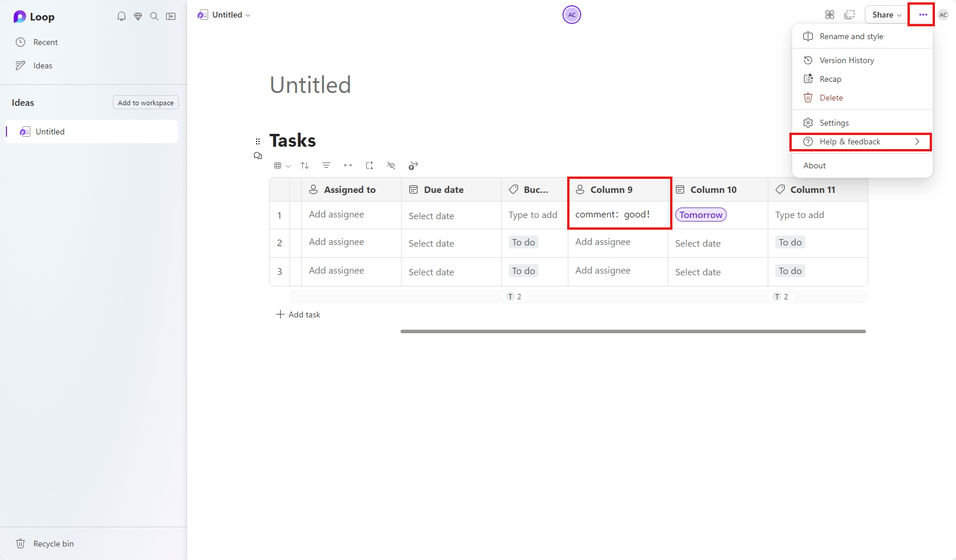The image size is (956, 560).
Task: Click the person icon in the Column 9 header
Action: 580,189
